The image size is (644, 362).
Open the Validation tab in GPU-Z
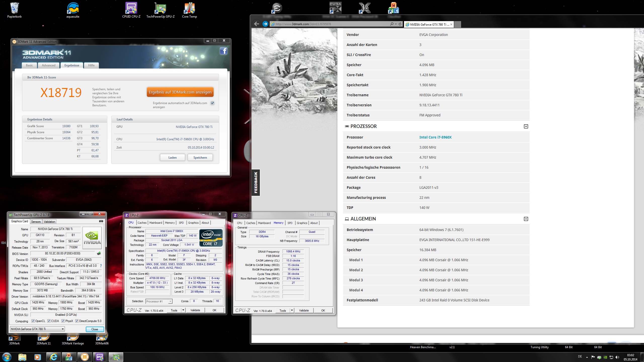pos(49,221)
